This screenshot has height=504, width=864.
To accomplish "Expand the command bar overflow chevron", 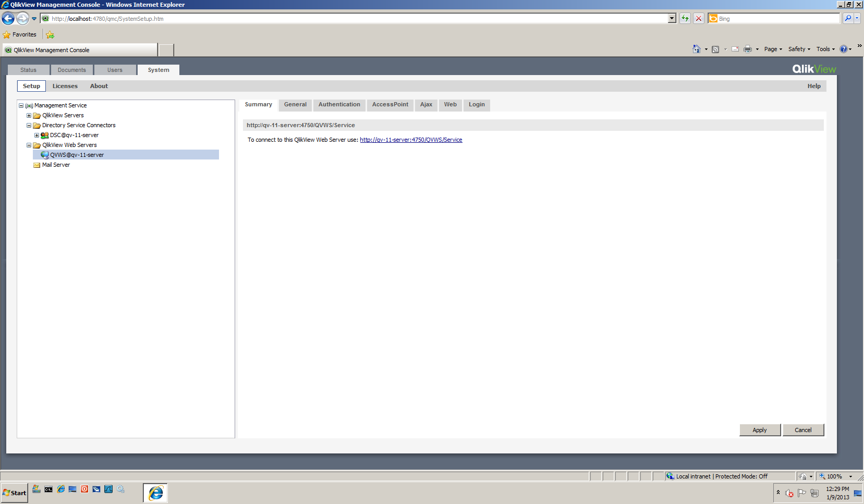I will [x=859, y=46].
